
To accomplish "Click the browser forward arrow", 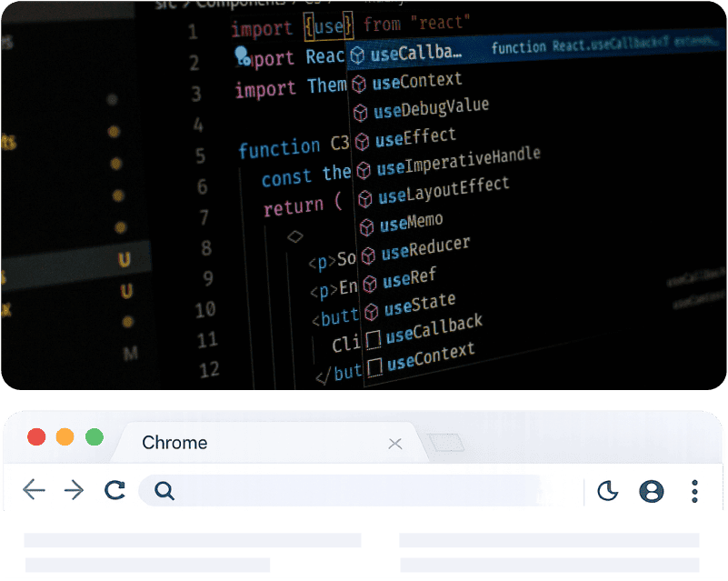I will click(74, 491).
